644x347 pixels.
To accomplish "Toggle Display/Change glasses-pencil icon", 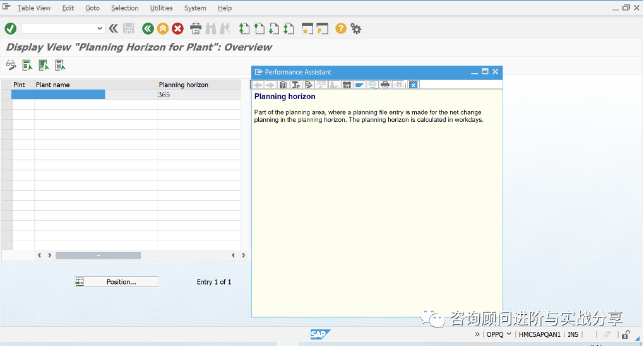I will click(11, 65).
